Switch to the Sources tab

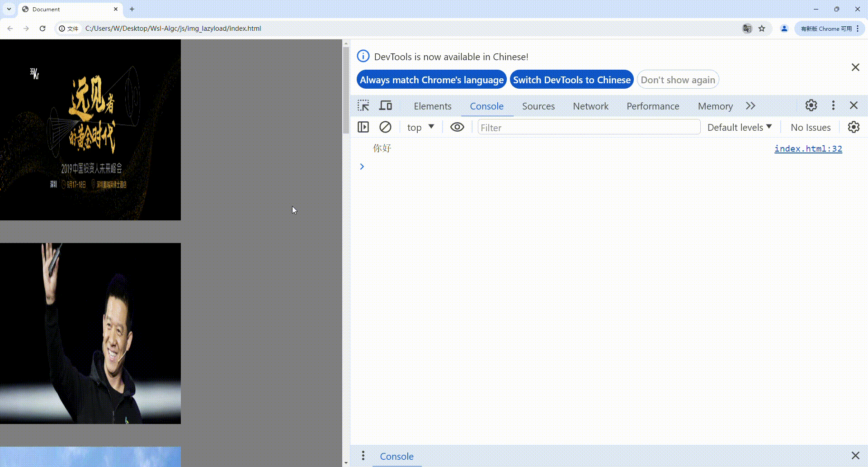pos(538,106)
